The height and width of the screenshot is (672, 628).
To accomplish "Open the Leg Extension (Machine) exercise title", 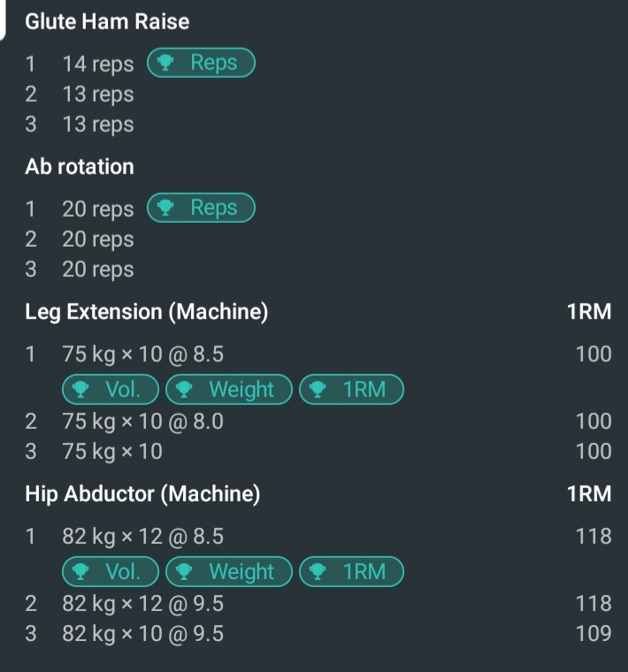I will pos(146,312).
